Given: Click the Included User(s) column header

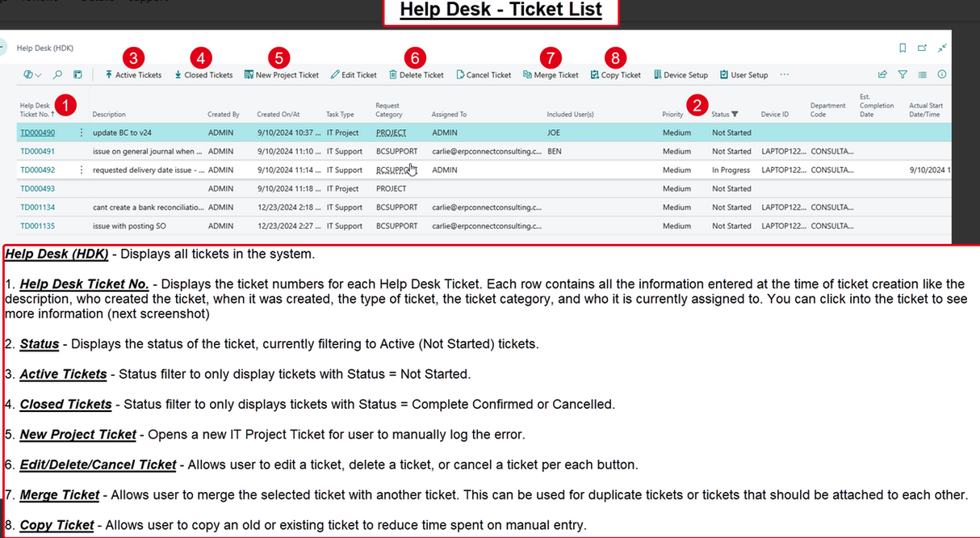Looking at the screenshot, I should click(x=570, y=115).
